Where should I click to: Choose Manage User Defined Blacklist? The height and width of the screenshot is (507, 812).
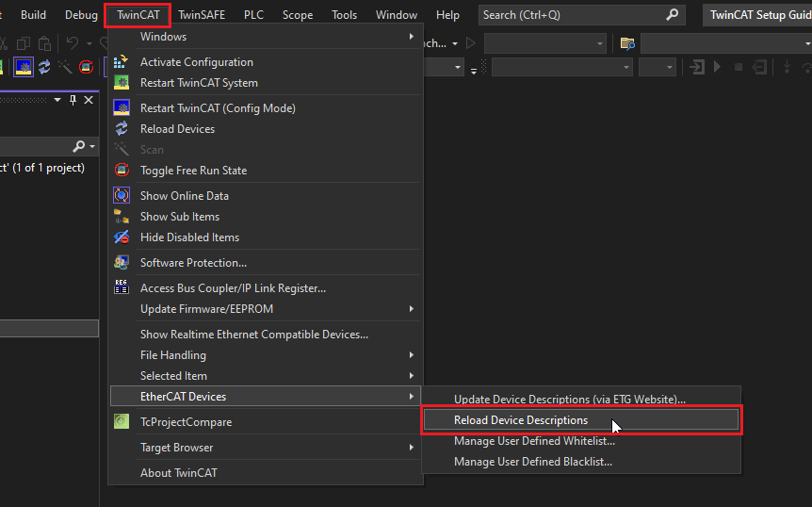point(581,462)
